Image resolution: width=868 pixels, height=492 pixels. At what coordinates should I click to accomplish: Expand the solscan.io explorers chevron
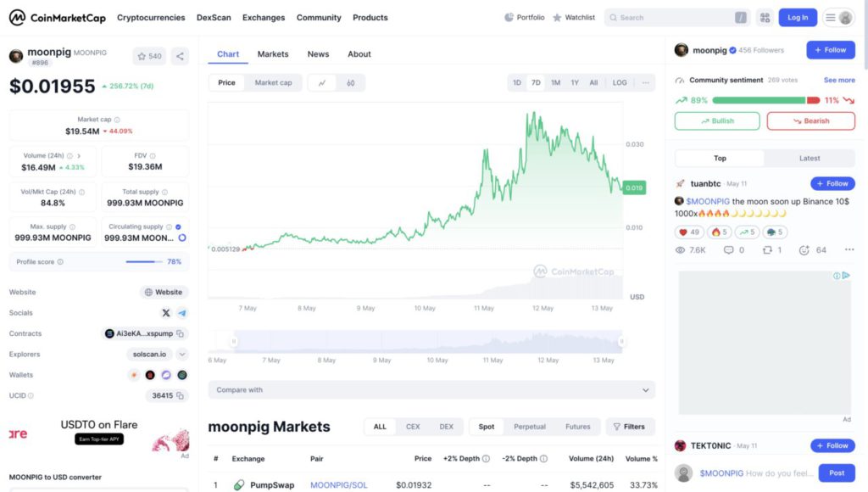click(x=182, y=354)
